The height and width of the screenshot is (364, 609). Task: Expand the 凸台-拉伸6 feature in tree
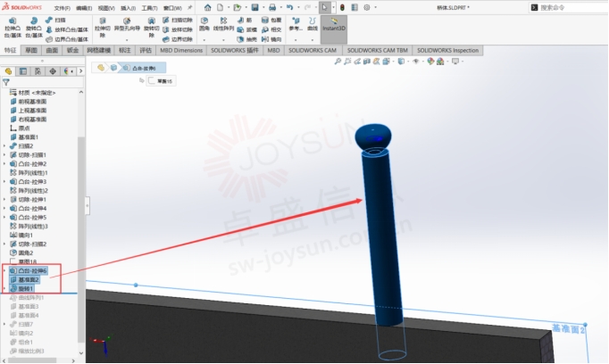click(x=4, y=270)
